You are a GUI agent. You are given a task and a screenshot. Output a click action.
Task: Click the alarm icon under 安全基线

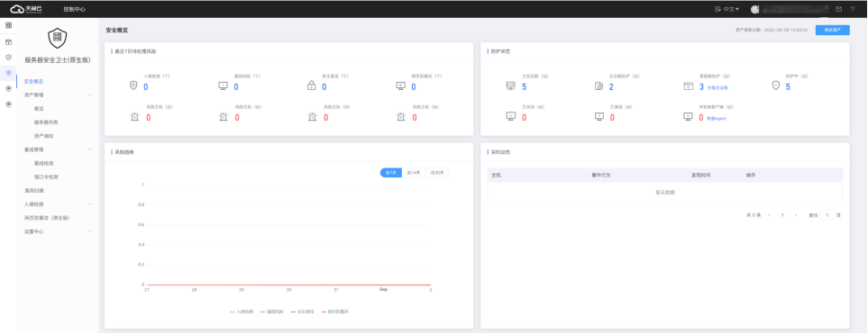(312, 117)
